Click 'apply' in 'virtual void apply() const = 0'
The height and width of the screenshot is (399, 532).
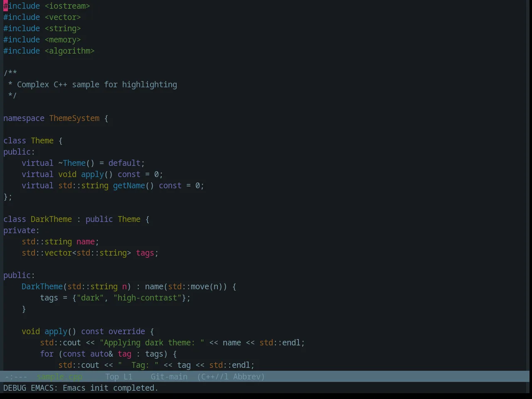pos(93,175)
